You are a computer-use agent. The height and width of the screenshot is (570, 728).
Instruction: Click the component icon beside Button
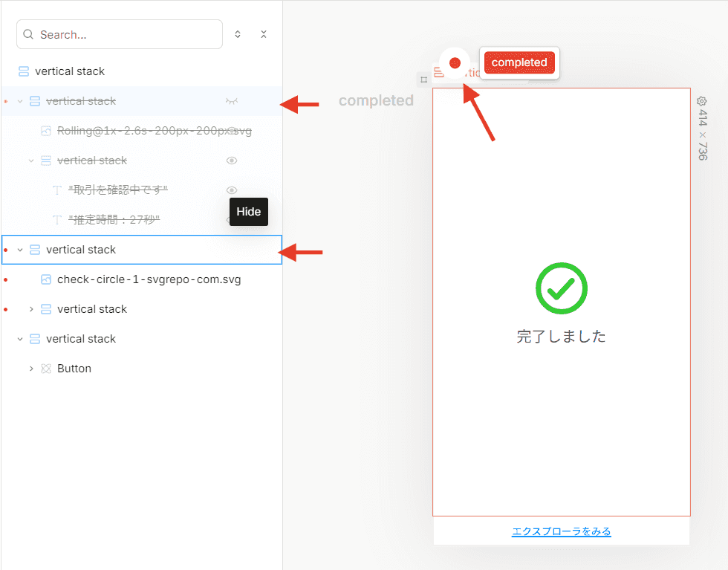pyautogui.click(x=46, y=369)
